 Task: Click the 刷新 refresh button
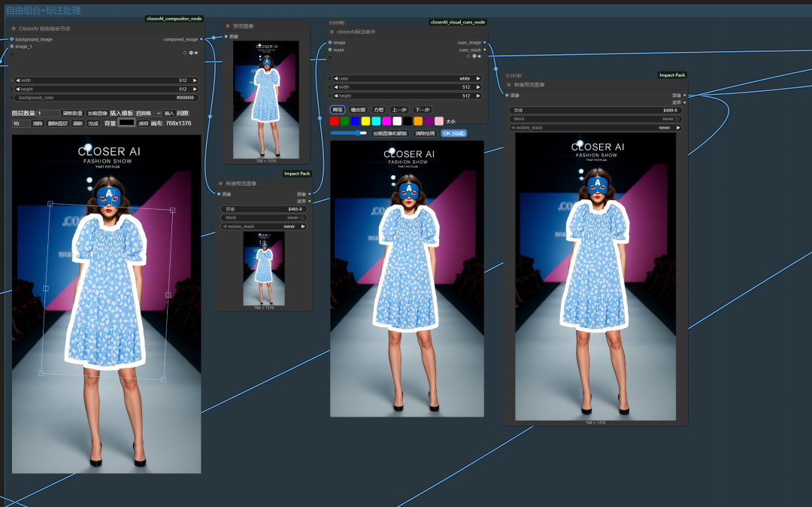click(77, 123)
